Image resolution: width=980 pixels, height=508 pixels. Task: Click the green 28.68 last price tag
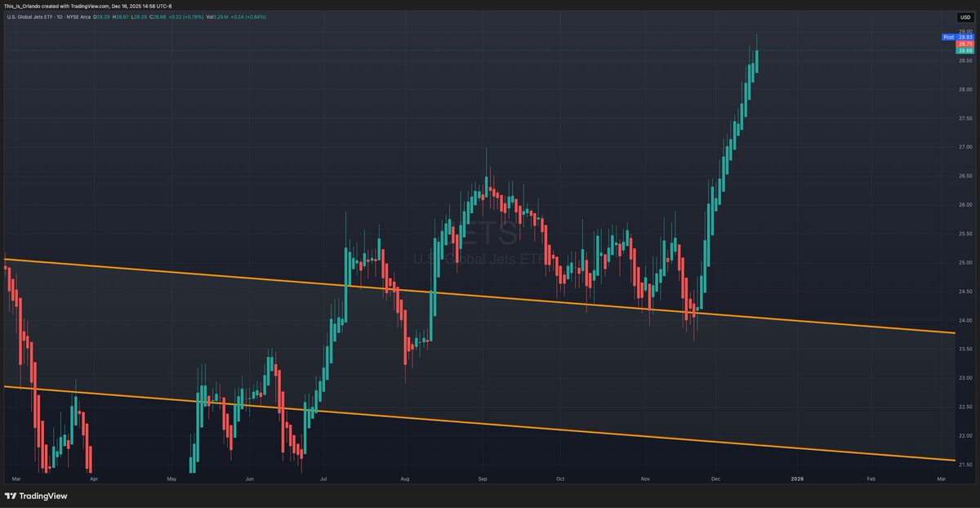pos(964,51)
